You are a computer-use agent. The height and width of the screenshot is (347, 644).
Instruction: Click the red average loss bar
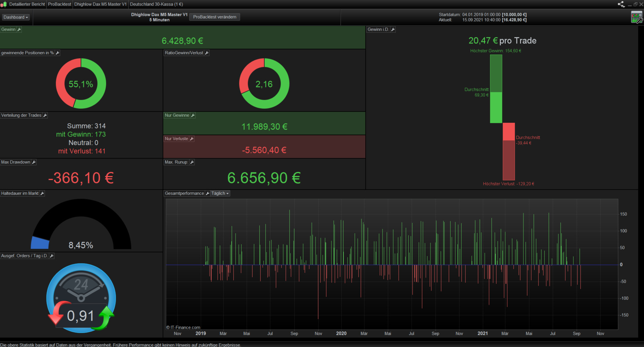(x=509, y=132)
